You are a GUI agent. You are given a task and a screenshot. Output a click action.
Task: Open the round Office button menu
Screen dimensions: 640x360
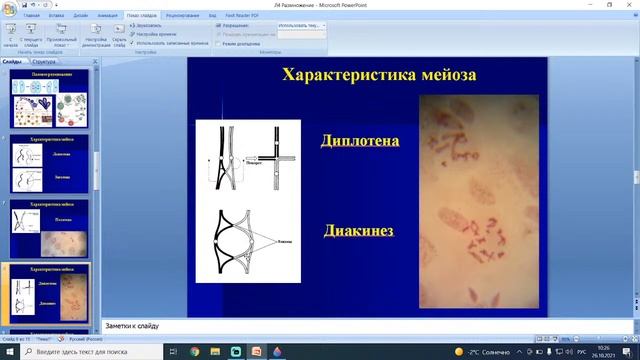(x=9, y=9)
